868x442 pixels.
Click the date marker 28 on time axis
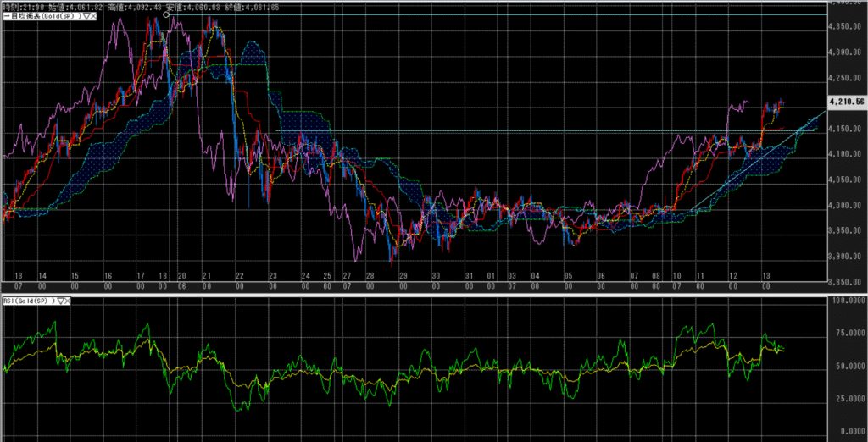tap(370, 277)
